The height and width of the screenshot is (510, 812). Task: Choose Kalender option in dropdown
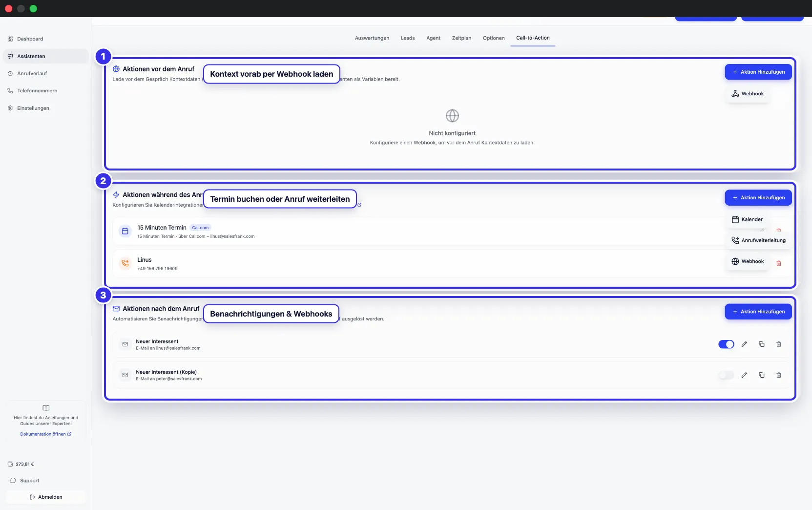pyautogui.click(x=747, y=219)
